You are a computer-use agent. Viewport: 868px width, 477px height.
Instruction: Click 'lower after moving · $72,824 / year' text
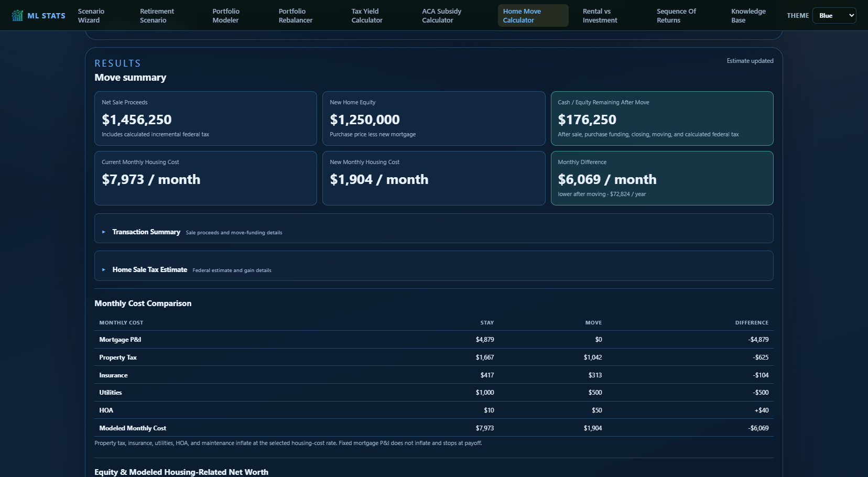[x=602, y=194]
